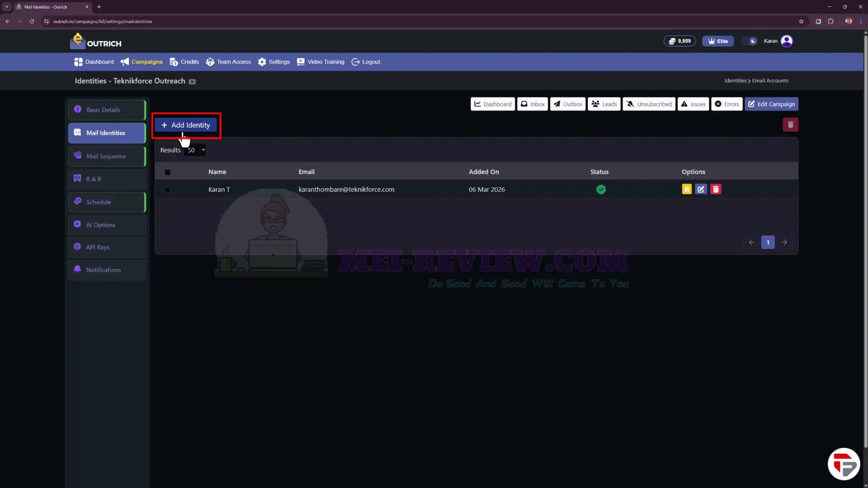Reload the browser page

(32, 21)
